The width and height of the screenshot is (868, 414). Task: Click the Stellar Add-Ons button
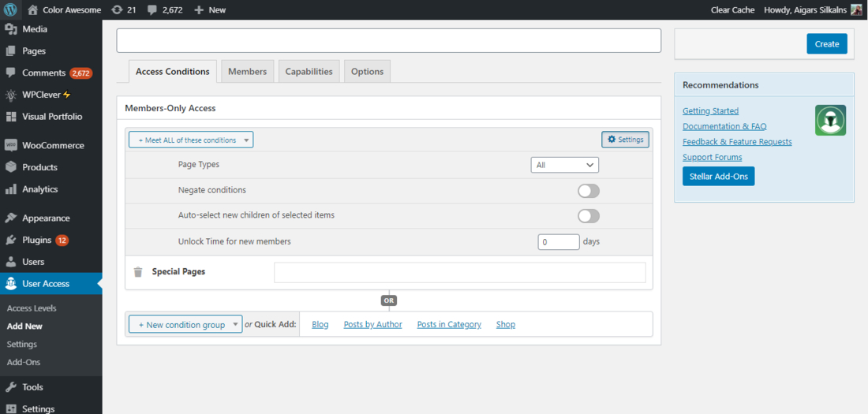[719, 177]
